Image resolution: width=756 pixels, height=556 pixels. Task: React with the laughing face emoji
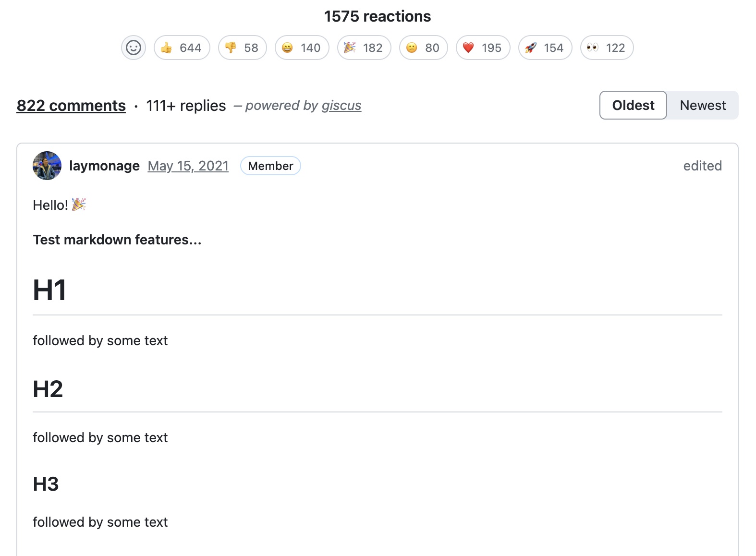click(x=302, y=48)
